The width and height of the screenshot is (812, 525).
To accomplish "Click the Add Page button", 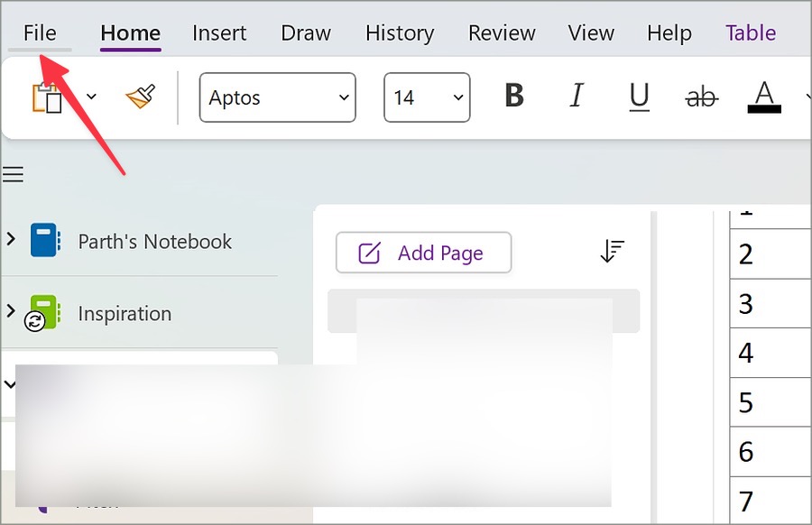I will point(423,253).
